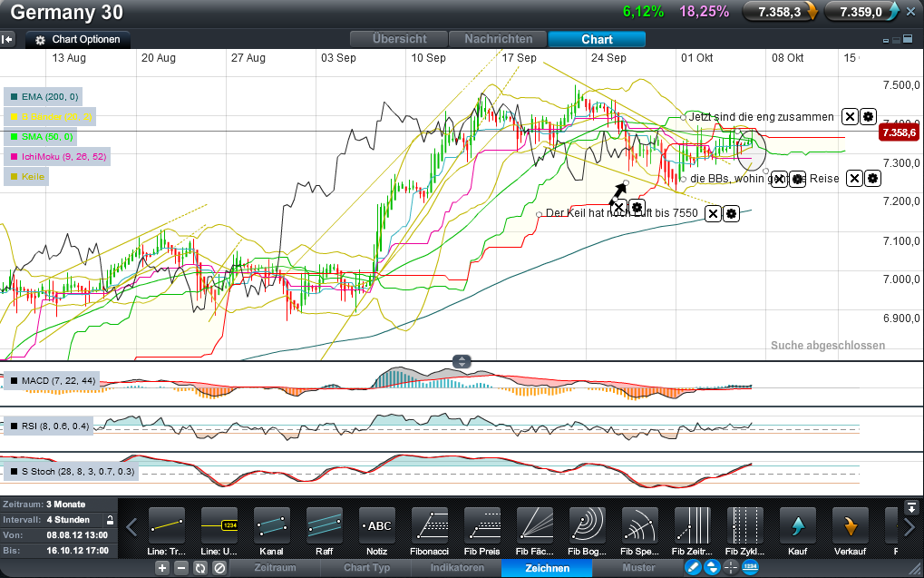
Task: Select the Raff regression channel tool
Action: tap(324, 525)
